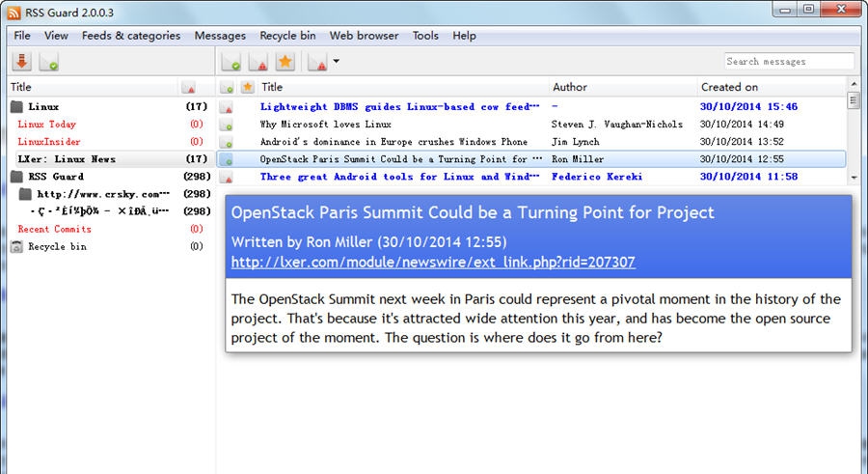Screen dimensions: 868x474
Task: Click author 'Federico Kereki' cell
Action: point(597,177)
